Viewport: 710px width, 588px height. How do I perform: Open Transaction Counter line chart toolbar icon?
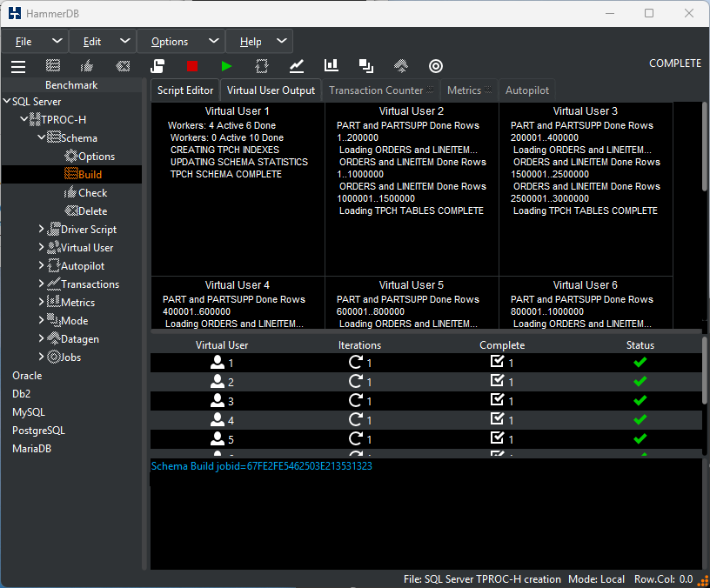point(297,66)
